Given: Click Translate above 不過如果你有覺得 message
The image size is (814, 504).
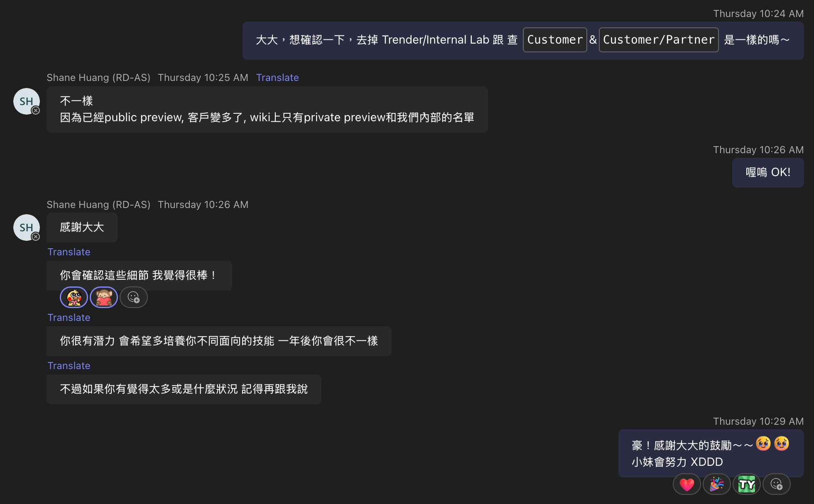Looking at the screenshot, I should 69,366.
